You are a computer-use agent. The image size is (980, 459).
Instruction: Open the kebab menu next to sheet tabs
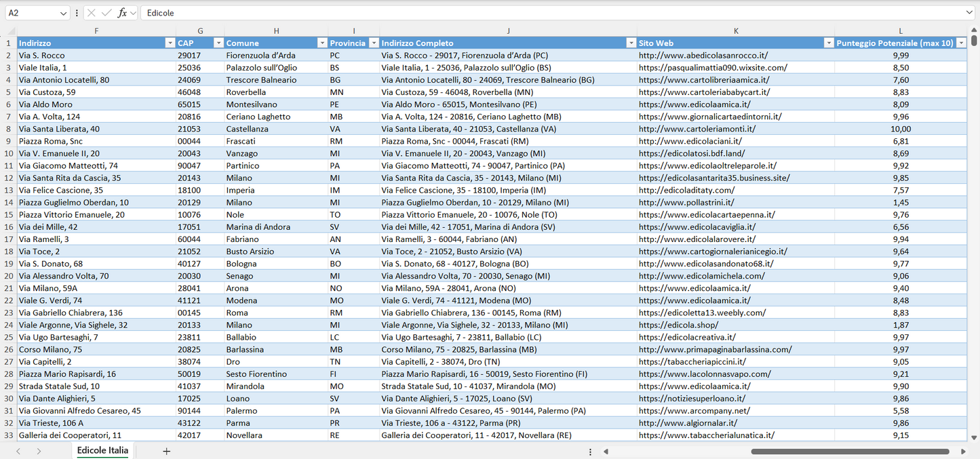click(x=589, y=450)
